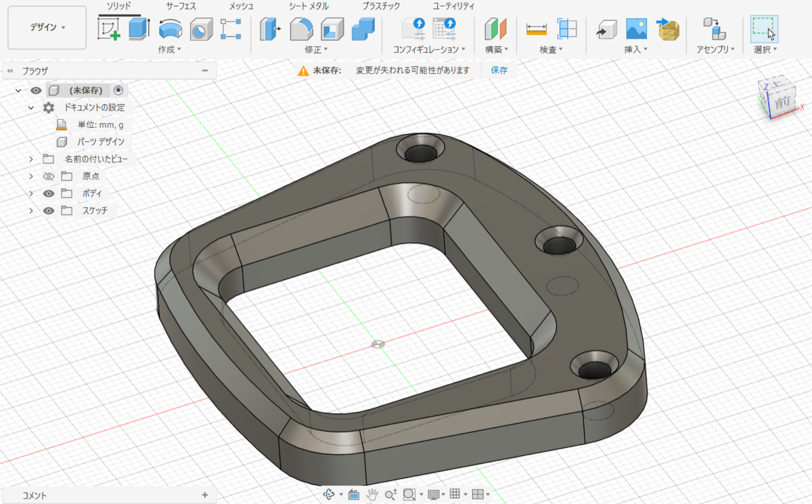Activate the Select window selection tool

[765, 30]
